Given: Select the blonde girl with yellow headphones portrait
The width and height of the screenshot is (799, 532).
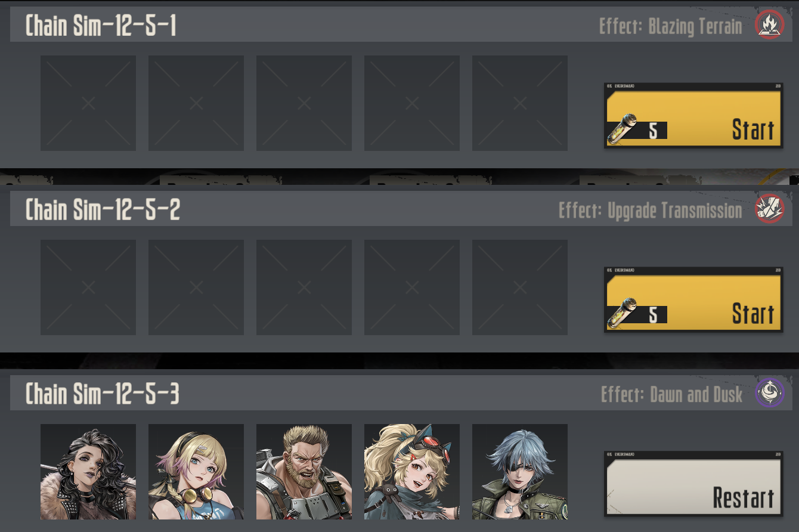Looking at the screenshot, I should (196, 472).
